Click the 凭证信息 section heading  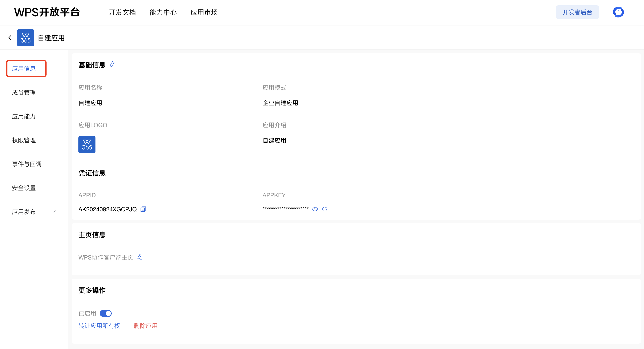pyautogui.click(x=92, y=173)
